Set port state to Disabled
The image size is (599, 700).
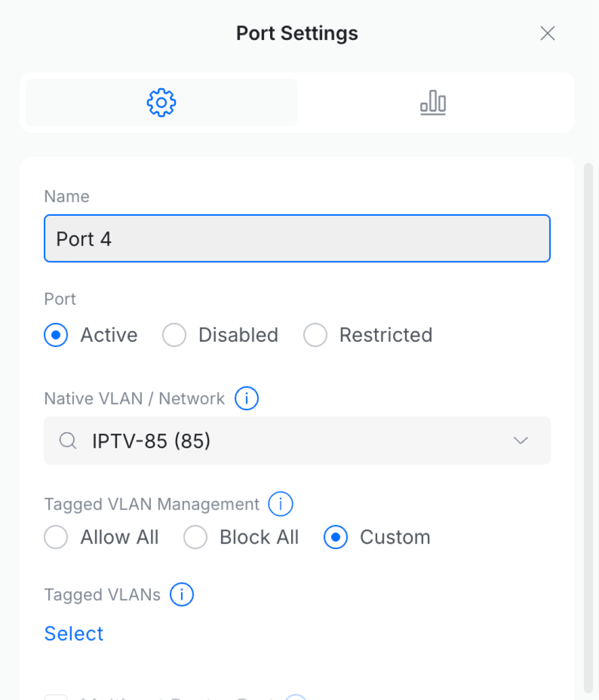coord(174,335)
